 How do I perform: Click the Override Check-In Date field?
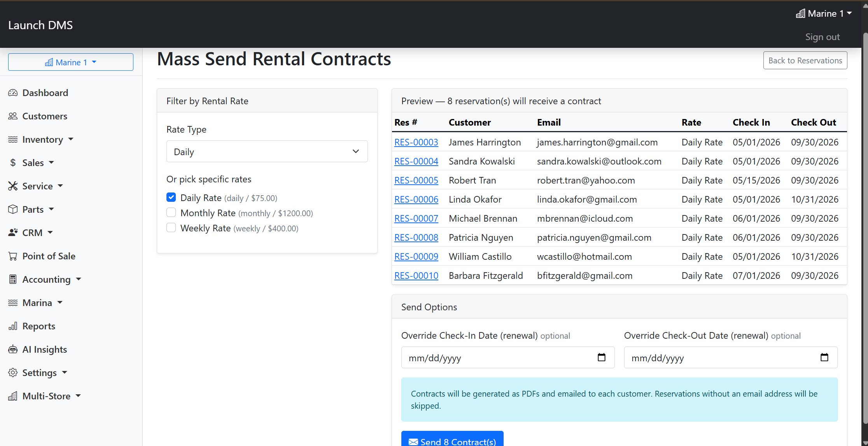508,357
